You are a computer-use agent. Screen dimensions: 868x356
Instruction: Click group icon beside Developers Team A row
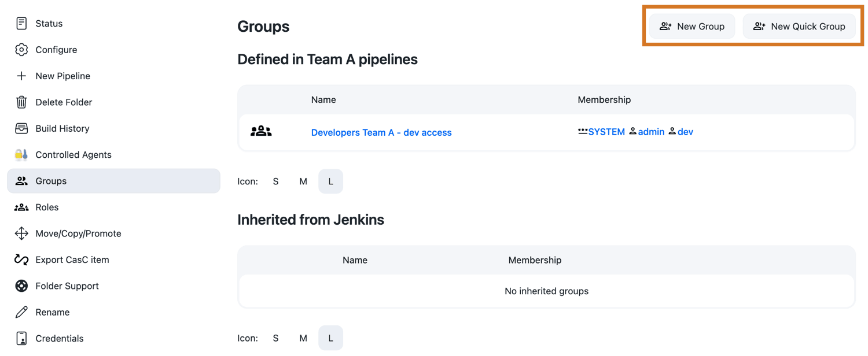[x=261, y=132]
